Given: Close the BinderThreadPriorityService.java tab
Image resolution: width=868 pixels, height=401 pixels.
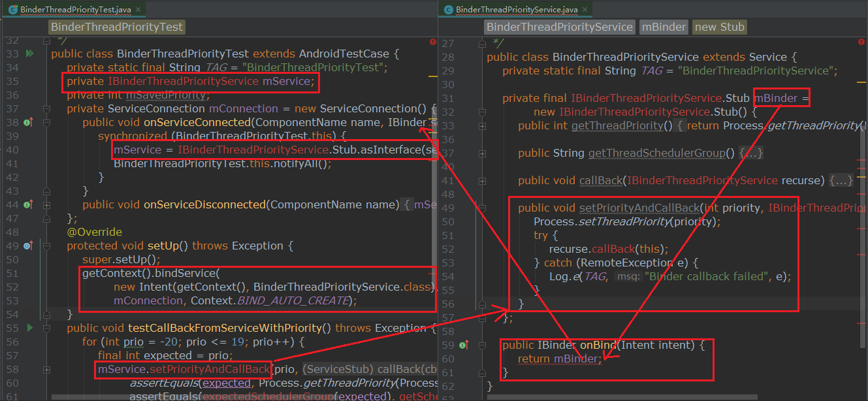Looking at the screenshot, I should pyautogui.click(x=584, y=10).
